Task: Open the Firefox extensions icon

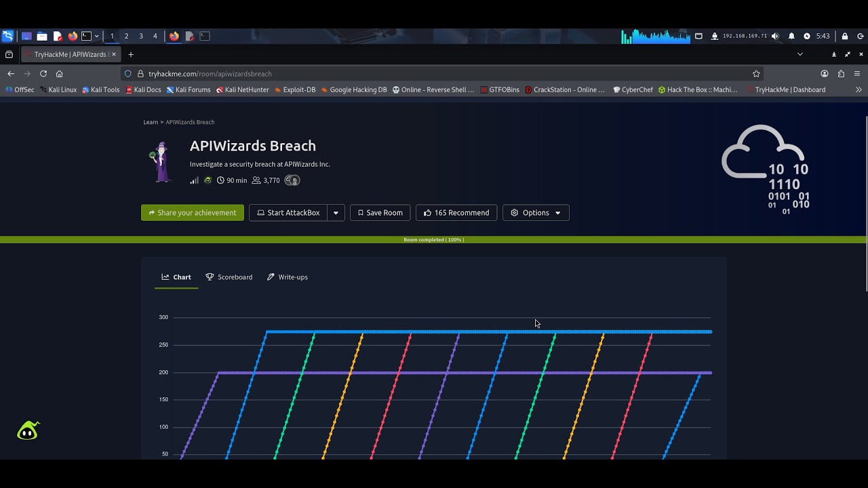Action: pyautogui.click(x=841, y=73)
